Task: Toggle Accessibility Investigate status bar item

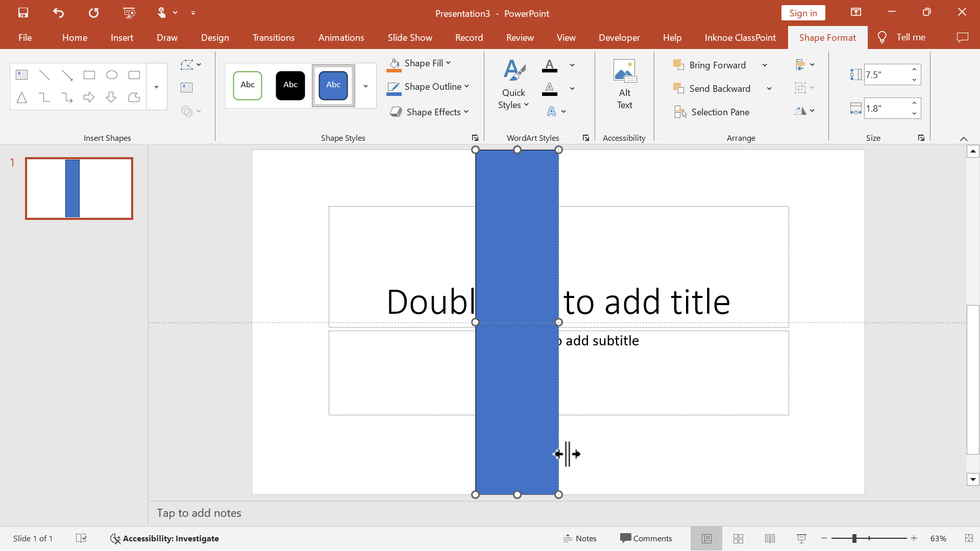Action: tap(163, 538)
